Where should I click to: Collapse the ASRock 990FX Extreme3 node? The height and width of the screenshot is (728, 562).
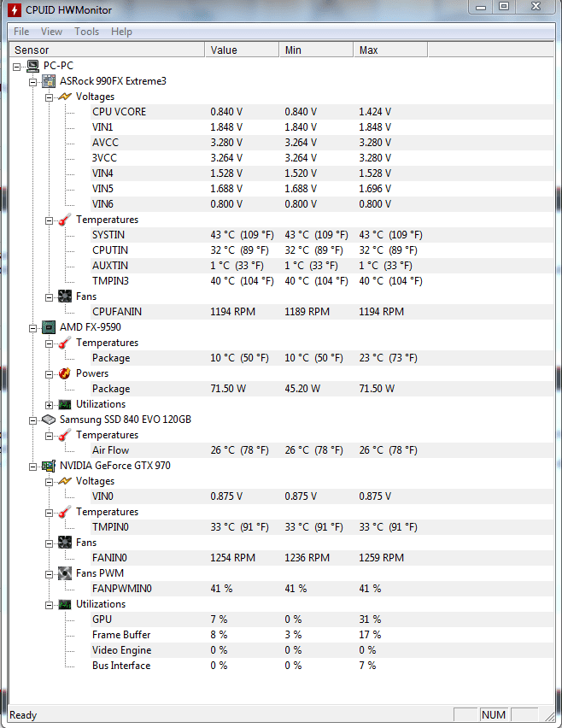coord(33,82)
